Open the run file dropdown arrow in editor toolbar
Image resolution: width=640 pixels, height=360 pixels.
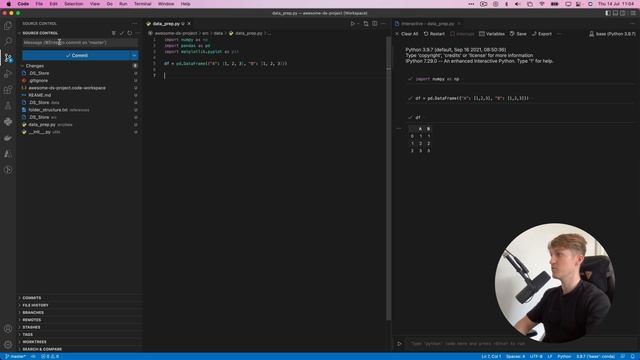click(x=358, y=24)
